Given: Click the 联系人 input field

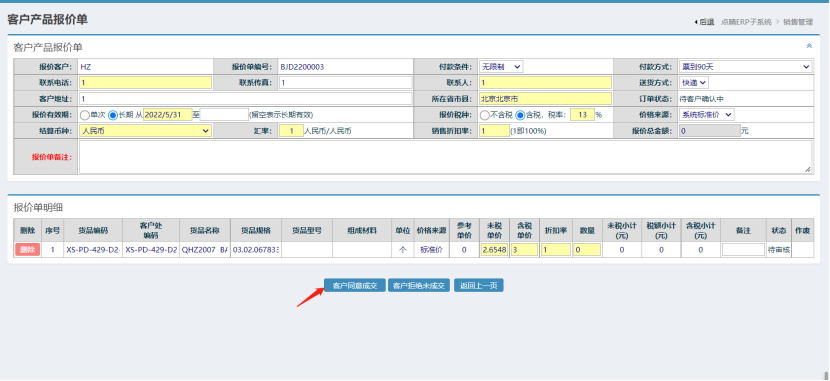Looking at the screenshot, I should point(545,83).
